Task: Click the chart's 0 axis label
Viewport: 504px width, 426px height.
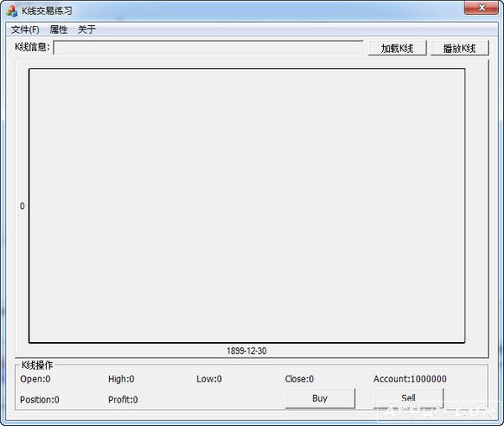Action: (22, 206)
